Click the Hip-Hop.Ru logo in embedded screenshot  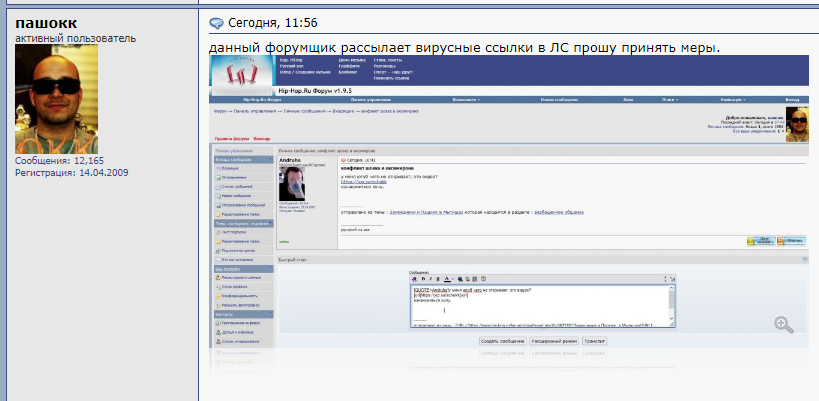coord(241,75)
